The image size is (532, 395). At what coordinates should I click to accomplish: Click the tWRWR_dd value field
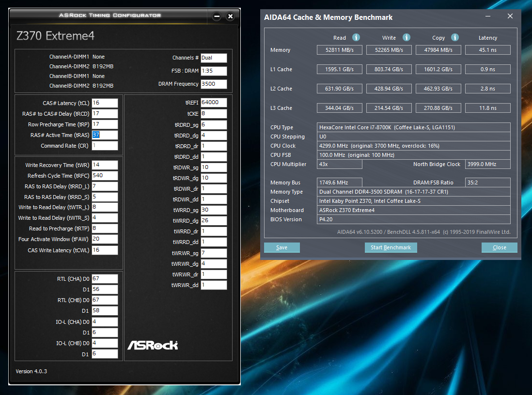tap(214, 285)
